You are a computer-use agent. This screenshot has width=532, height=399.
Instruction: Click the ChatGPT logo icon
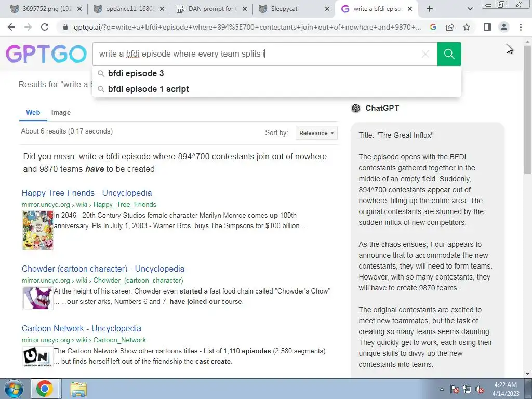point(356,108)
